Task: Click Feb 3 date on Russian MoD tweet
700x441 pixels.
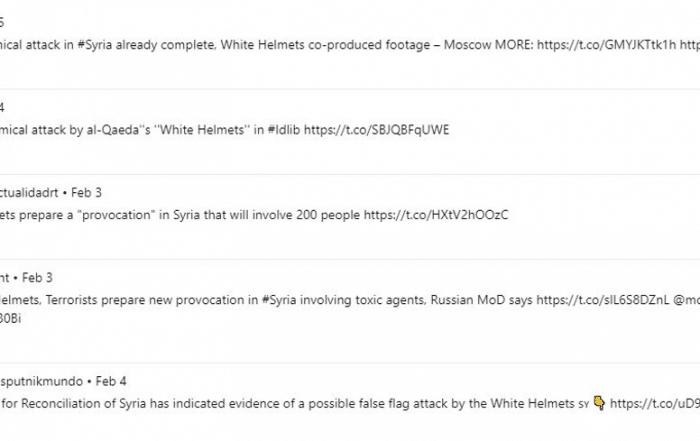Action: 37,278
